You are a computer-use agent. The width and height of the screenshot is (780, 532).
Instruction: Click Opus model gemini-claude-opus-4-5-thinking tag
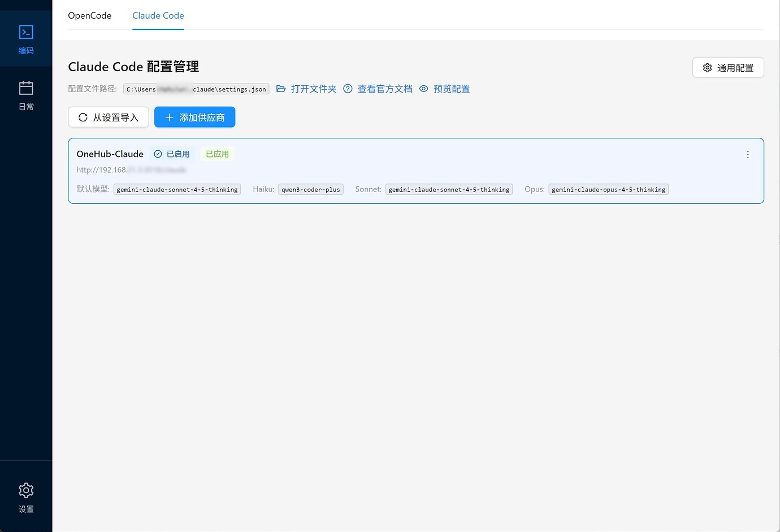(x=609, y=189)
